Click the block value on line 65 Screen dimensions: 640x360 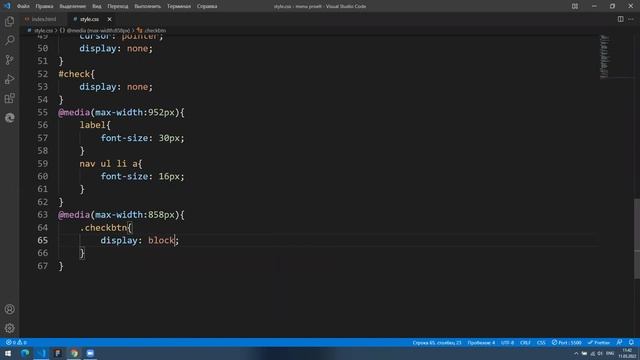tap(161, 240)
